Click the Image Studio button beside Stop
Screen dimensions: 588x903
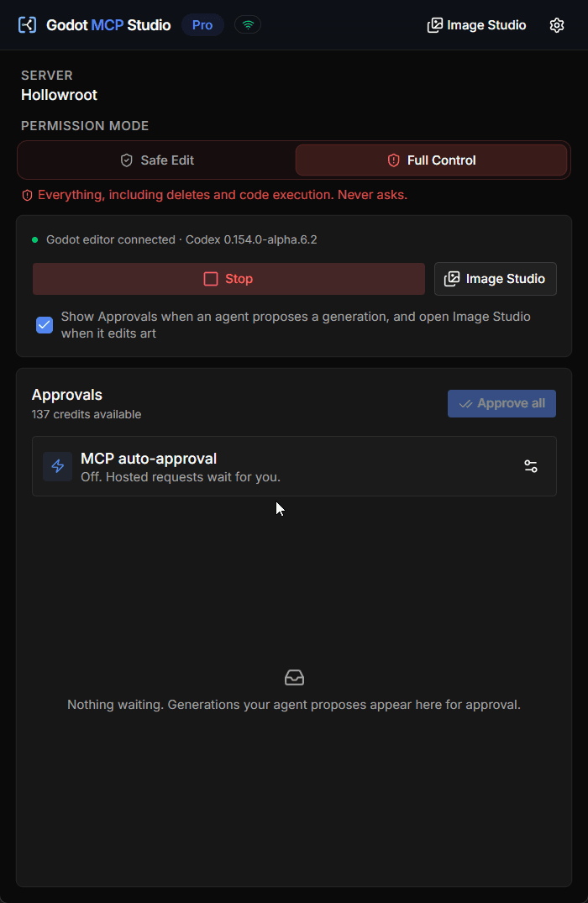(496, 279)
